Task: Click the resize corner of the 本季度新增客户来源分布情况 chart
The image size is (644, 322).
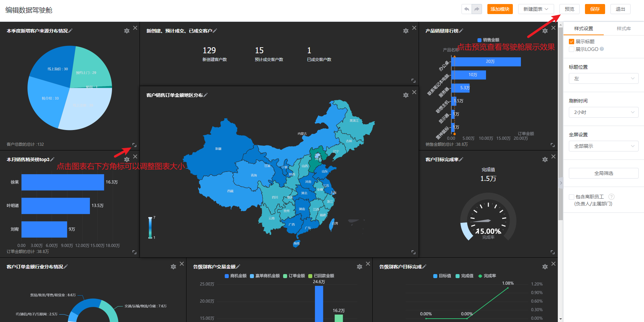Action: [134, 145]
